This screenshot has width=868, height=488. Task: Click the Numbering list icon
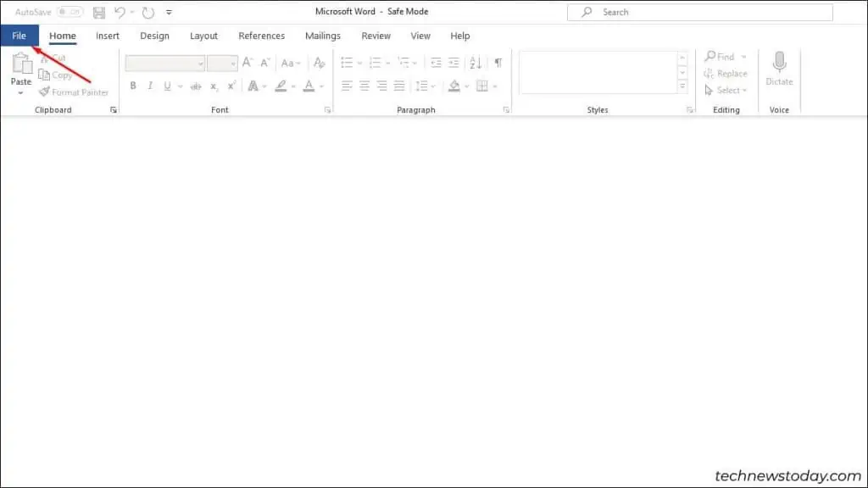376,63
